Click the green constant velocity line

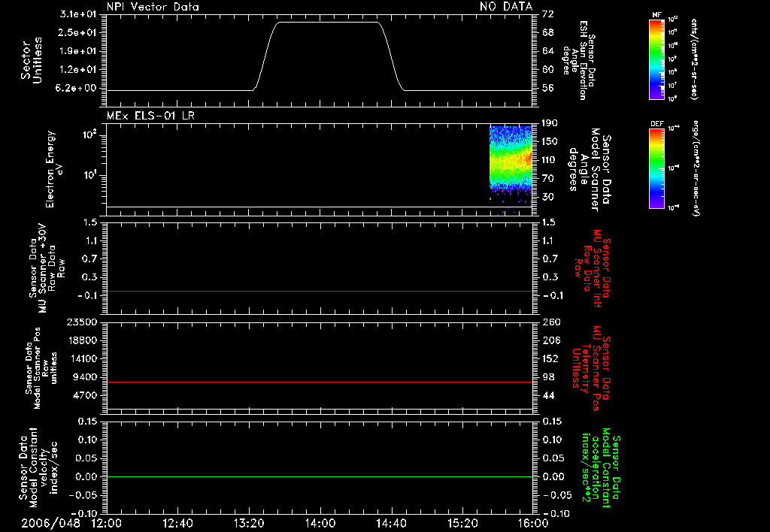(x=319, y=476)
